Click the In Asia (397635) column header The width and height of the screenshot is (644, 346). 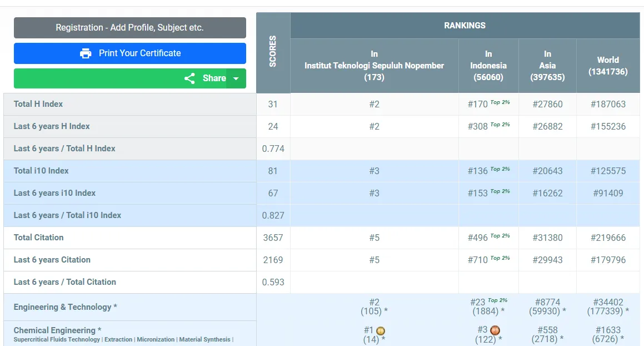point(547,66)
